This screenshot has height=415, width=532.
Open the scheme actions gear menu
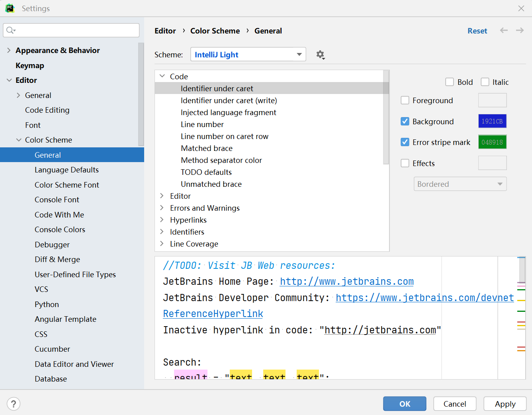coord(320,55)
